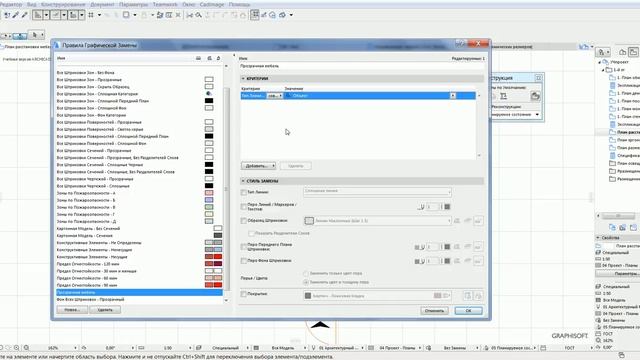The height and width of the screenshot is (360, 640).
Task: Select rule Конструктивные Элементы - Несущие
Action: coord(92,257)
